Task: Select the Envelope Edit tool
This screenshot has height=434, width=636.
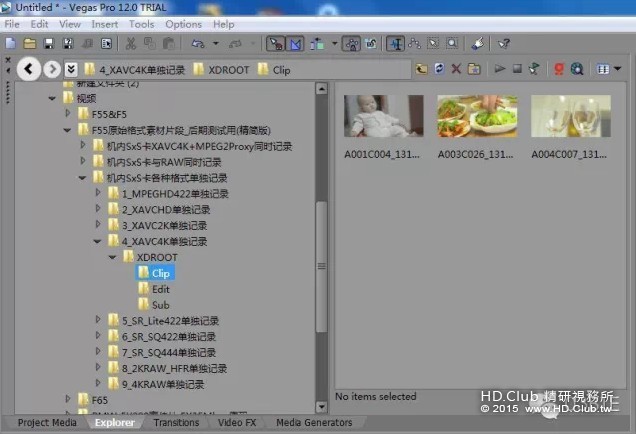Action: [x=414, y=43]
